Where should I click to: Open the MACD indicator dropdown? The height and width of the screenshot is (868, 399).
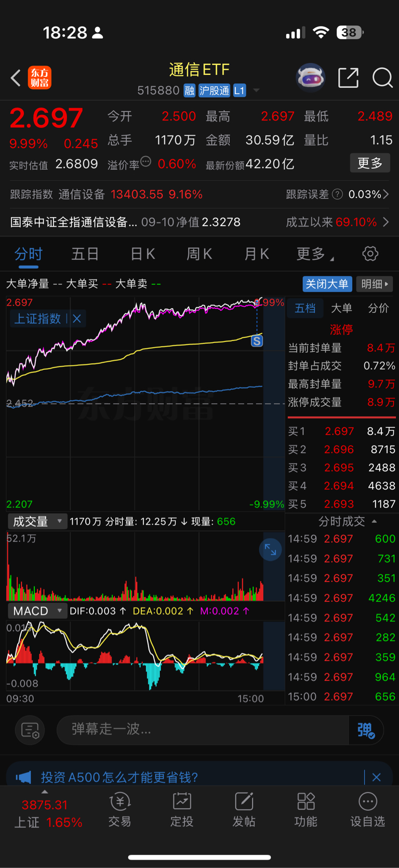[x=37, y=611]
